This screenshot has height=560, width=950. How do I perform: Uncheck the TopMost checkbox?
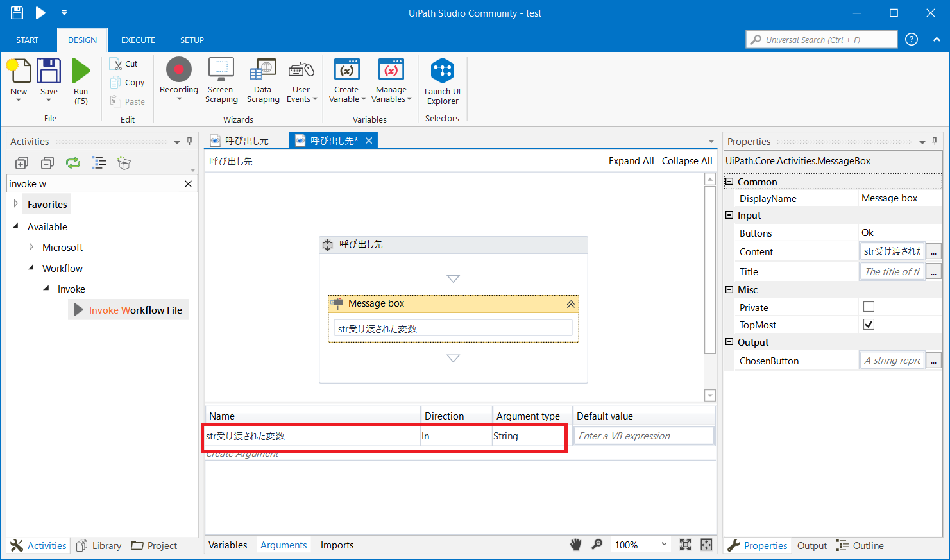[869, 324]
